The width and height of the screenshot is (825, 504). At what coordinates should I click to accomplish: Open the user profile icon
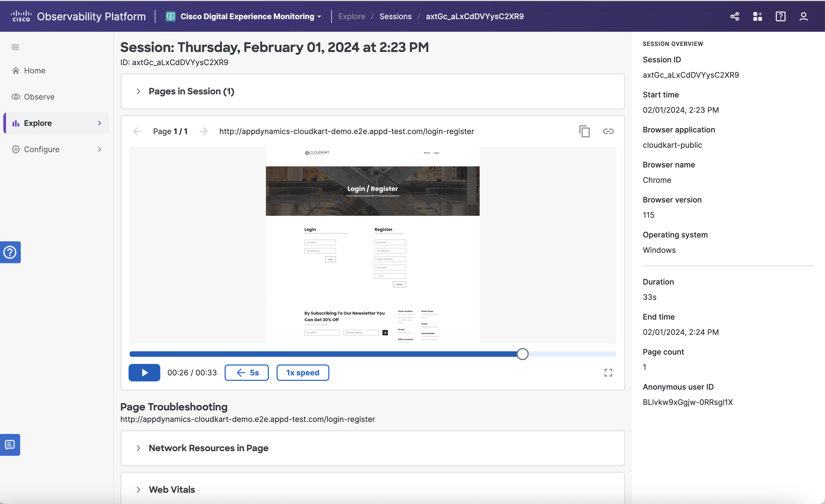tap(804, 16)
